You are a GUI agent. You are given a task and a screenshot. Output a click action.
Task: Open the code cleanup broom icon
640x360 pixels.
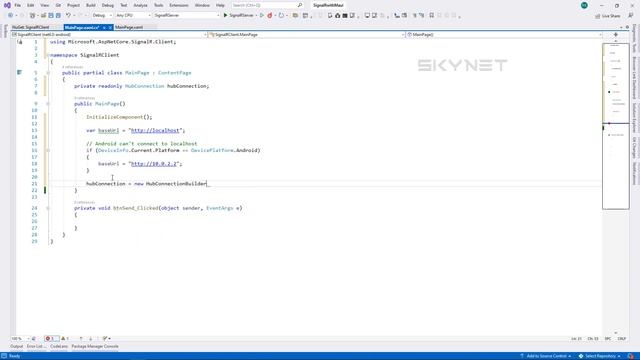(x=106, y=339)
